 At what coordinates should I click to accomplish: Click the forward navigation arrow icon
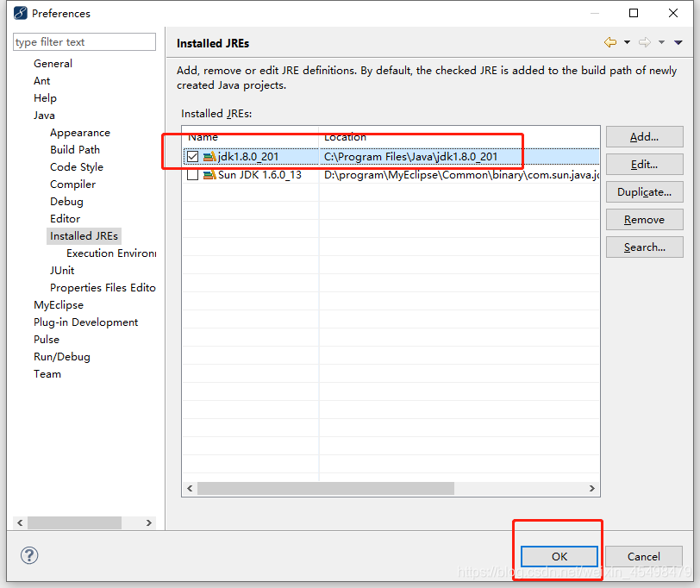(644, 42)
